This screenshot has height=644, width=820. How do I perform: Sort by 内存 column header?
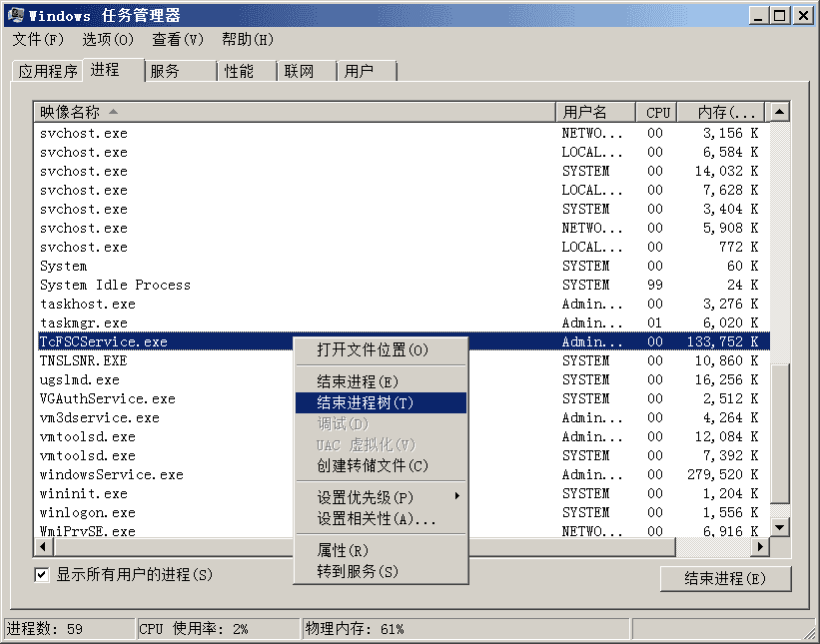coord(721,112)
